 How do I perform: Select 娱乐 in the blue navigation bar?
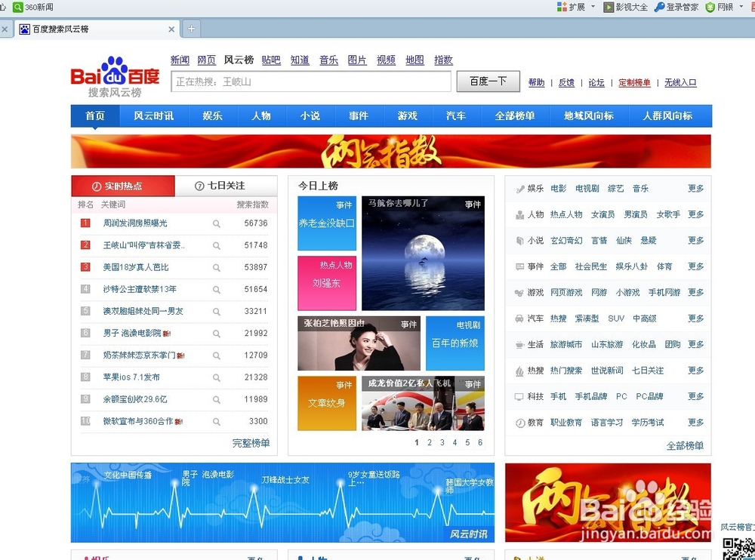pyautogui.click(x=213, y=115)
